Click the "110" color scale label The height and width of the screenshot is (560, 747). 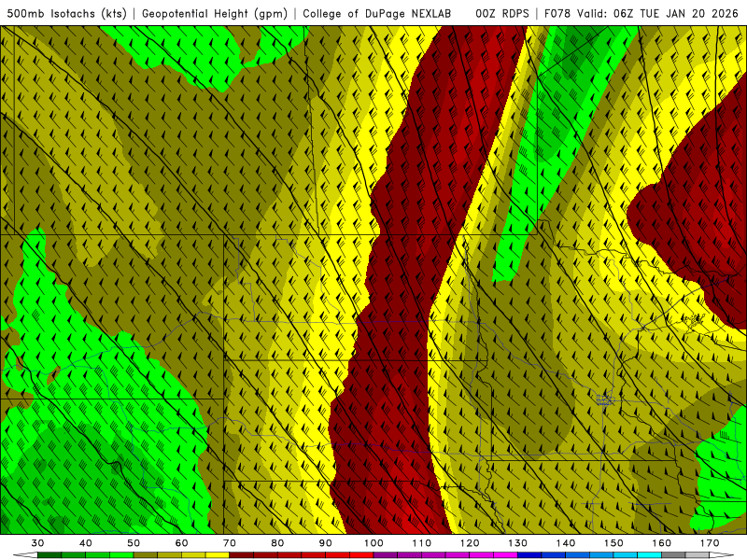(x=422, y=543)
